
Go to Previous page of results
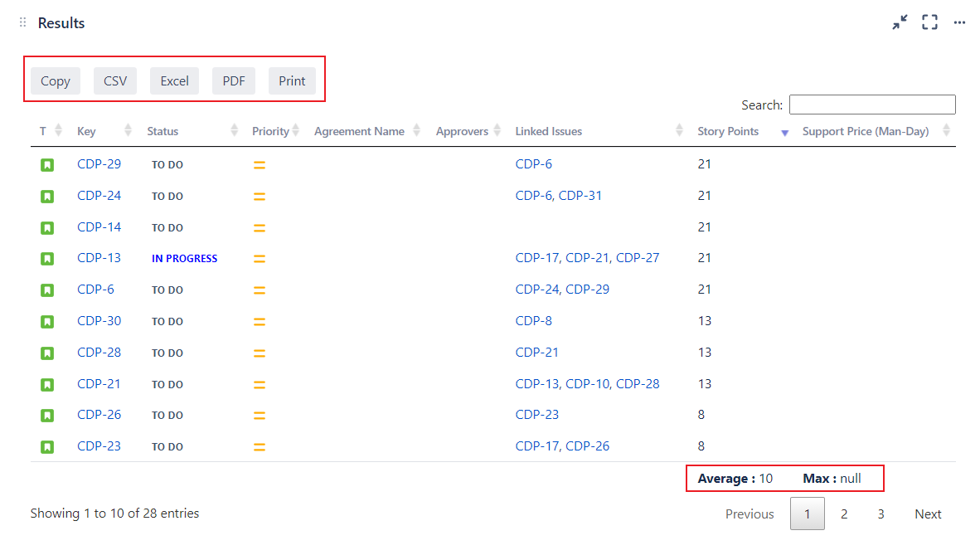click(x=750, y=514)
